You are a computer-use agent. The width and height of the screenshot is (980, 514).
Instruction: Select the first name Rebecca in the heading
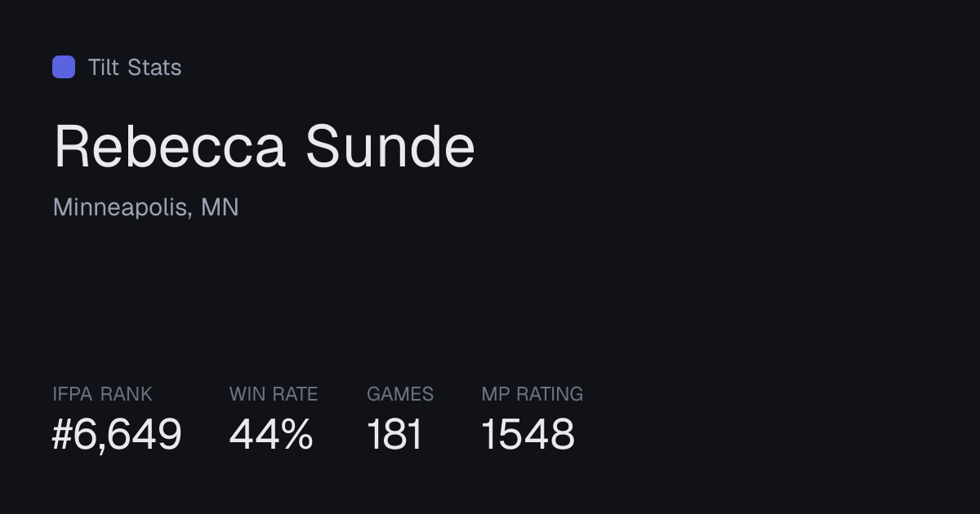click(170, 148)
